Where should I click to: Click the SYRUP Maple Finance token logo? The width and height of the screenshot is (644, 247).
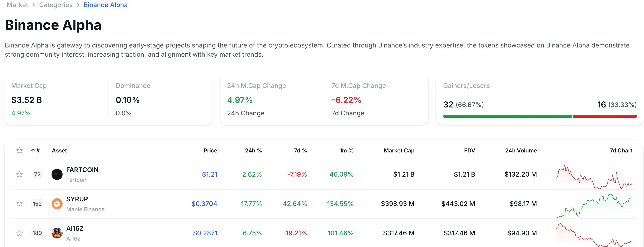click(x=57, y=204)
